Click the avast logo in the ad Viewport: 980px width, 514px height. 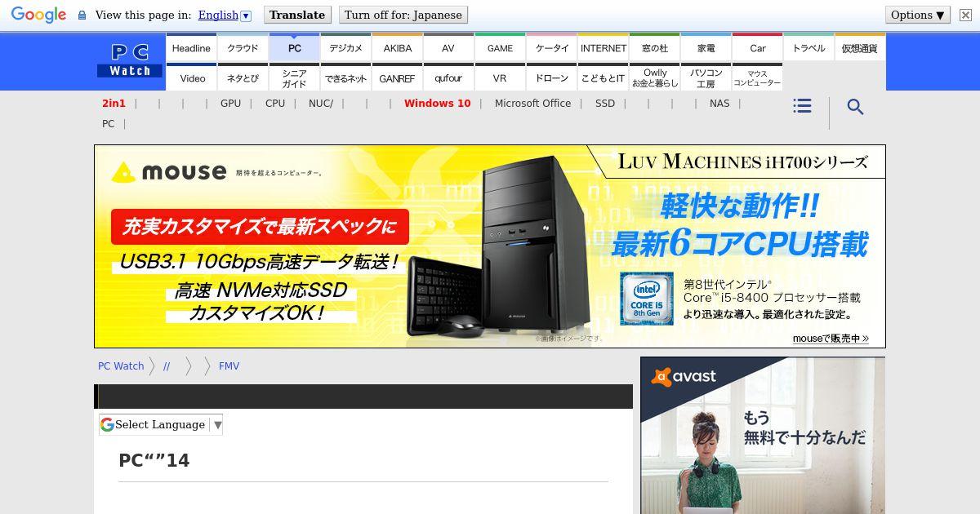click(684, 376)
